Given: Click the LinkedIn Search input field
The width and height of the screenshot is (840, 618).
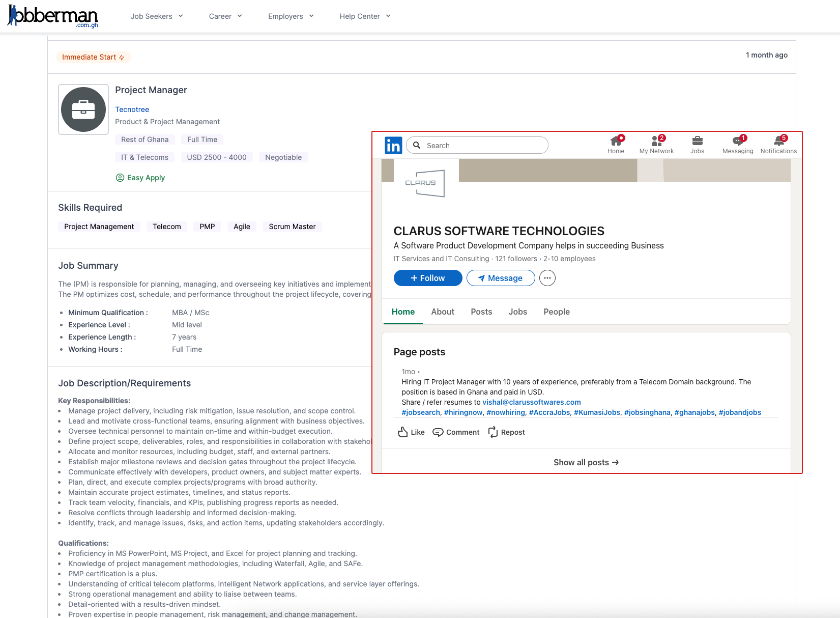Looking at the screenshot, I should click(x=477, y=146).
